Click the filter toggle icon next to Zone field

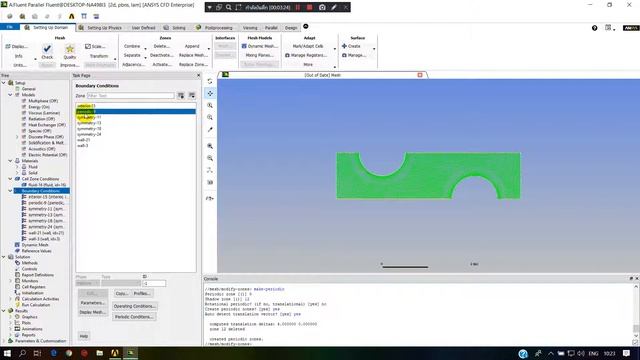coord(181,96)
